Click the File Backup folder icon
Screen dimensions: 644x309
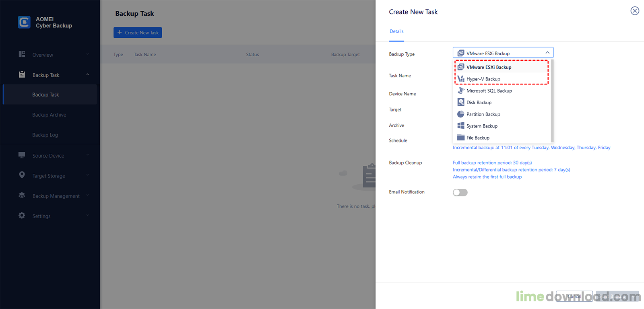point(461,138)
